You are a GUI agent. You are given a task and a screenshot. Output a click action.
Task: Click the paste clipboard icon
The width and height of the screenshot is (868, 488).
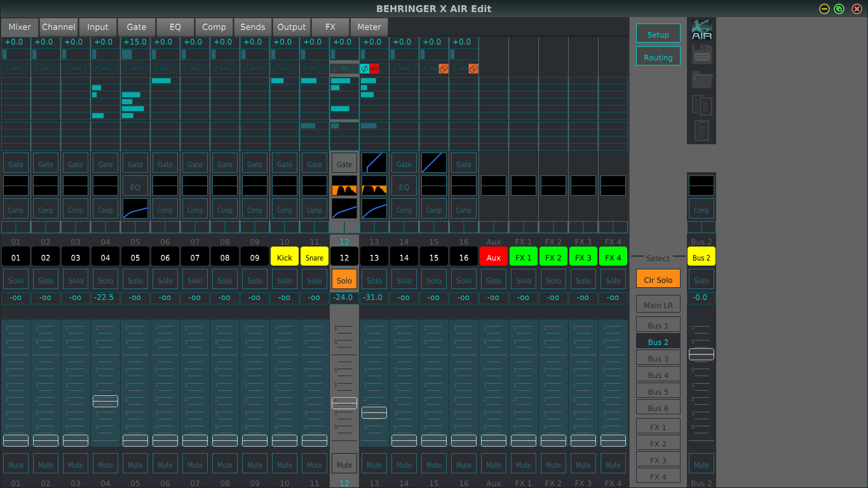[702, 130]
